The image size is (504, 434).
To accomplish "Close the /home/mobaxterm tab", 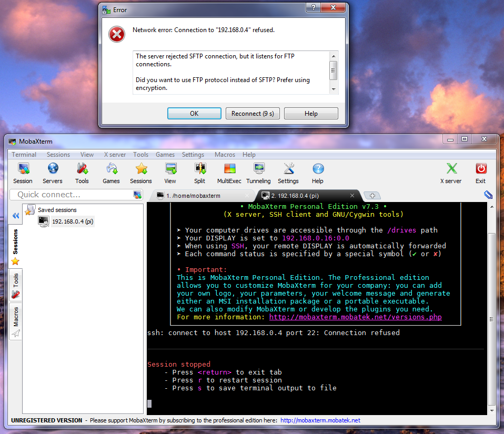I will pos(247,196).
